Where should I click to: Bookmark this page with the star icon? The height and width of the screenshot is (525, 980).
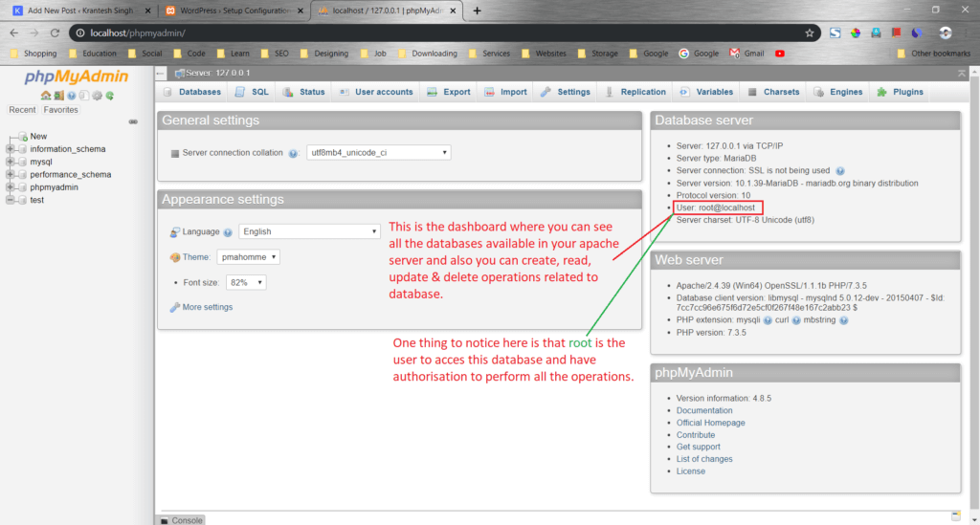point(810,33)
